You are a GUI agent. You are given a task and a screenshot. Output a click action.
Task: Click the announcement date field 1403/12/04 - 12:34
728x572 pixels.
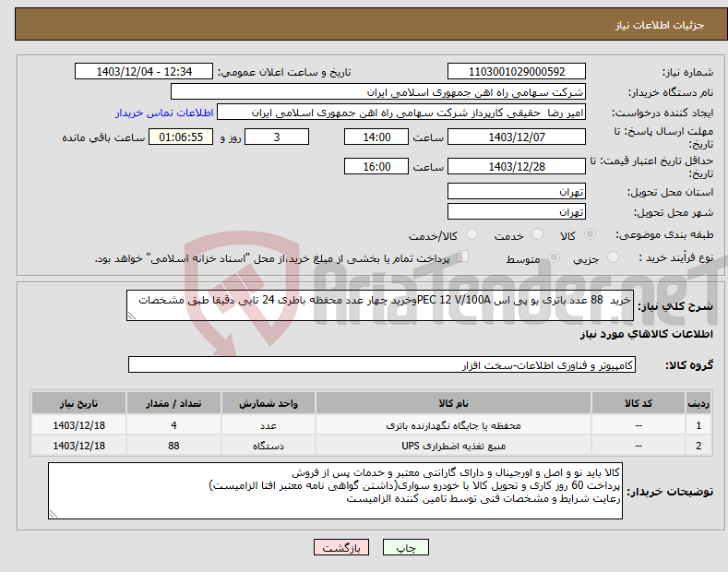pyautogui.click(x=143, y=72)
